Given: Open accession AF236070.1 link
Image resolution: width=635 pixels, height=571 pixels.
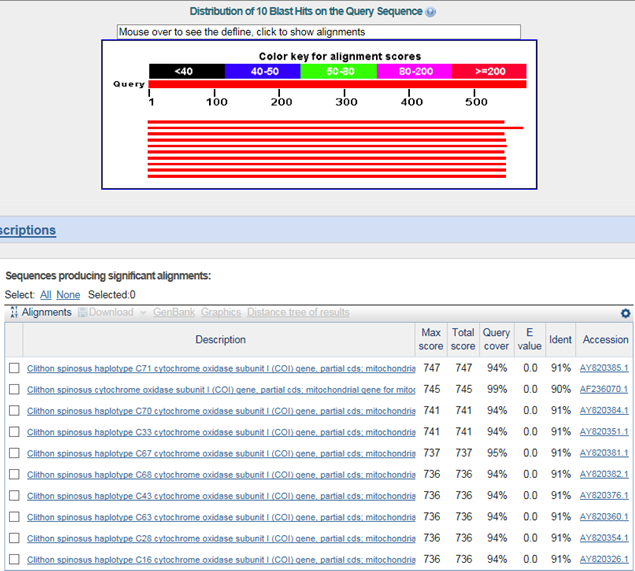Looking at the screenshot, I should (x=604, y=389).
